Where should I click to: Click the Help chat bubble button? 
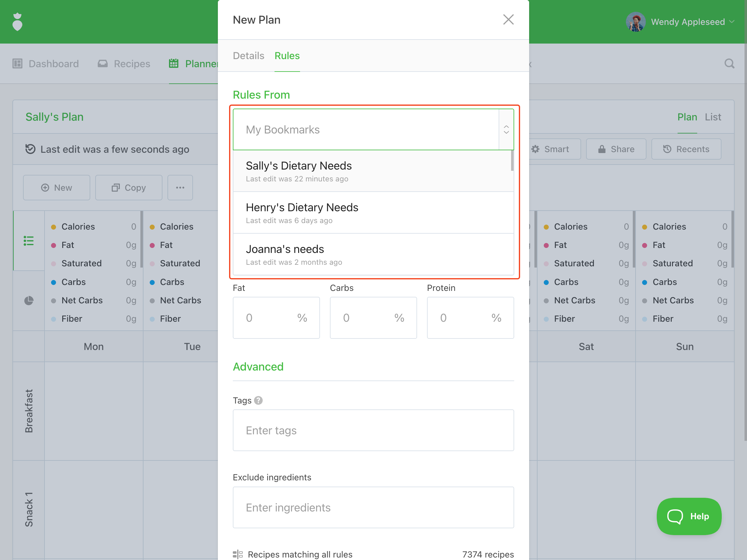coord(689,516)
